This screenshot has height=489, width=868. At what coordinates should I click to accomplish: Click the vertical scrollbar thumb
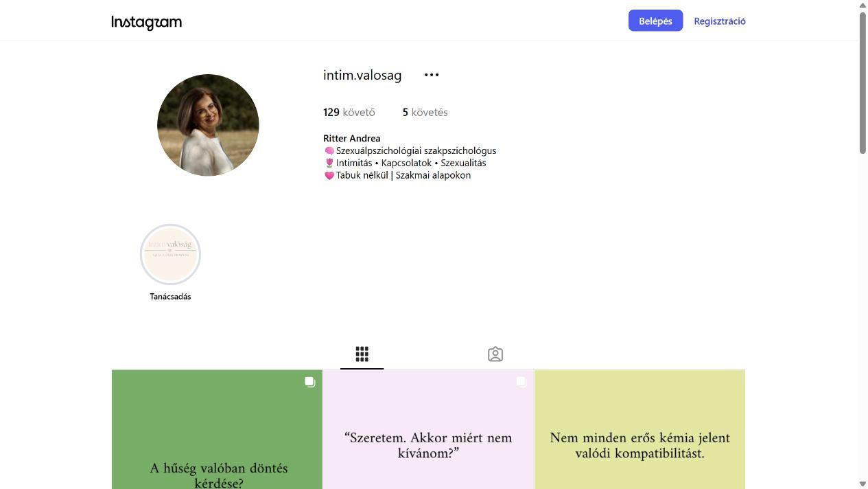tap(863, 82)
